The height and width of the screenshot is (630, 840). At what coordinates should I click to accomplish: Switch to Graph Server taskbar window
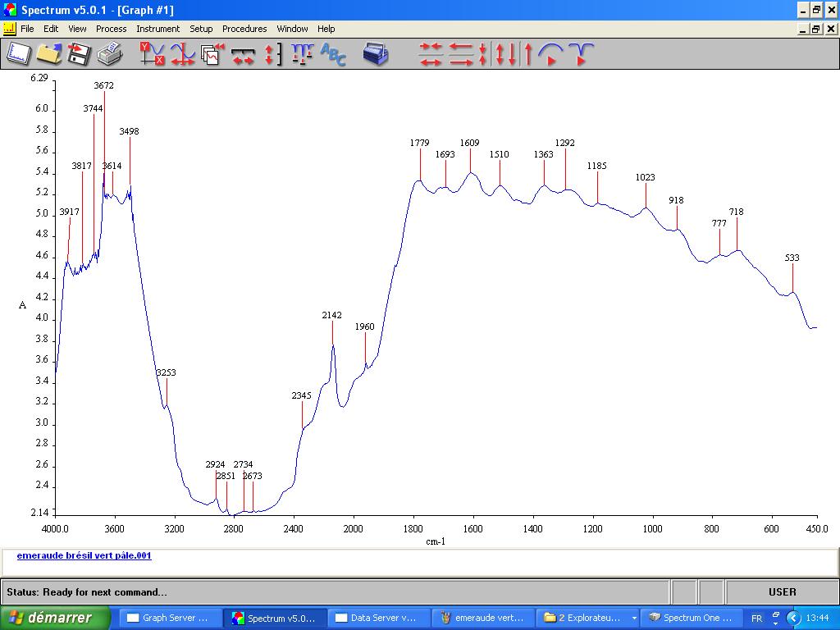(x=169, y=619)
